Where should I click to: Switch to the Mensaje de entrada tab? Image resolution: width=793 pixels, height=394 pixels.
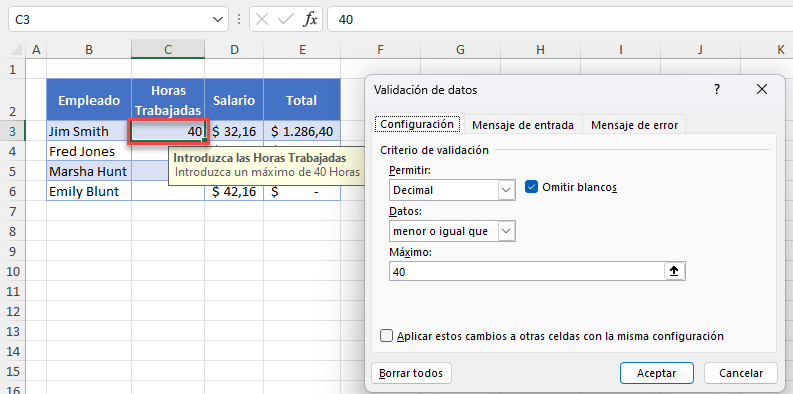click(523, 125)
